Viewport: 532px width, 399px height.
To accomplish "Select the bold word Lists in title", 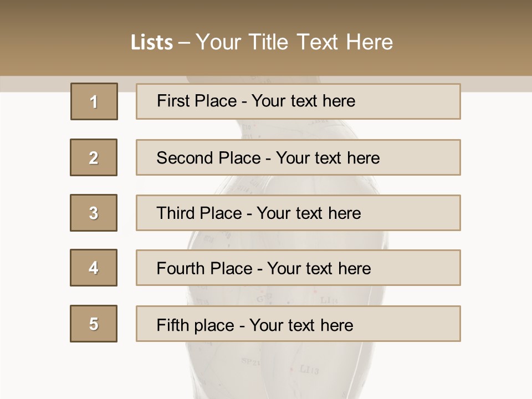I will point(152,43).
